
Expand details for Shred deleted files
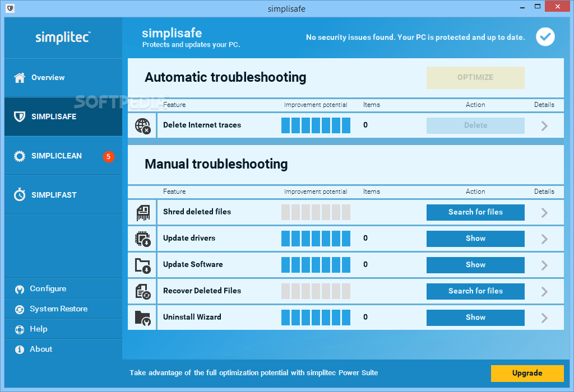544,212
